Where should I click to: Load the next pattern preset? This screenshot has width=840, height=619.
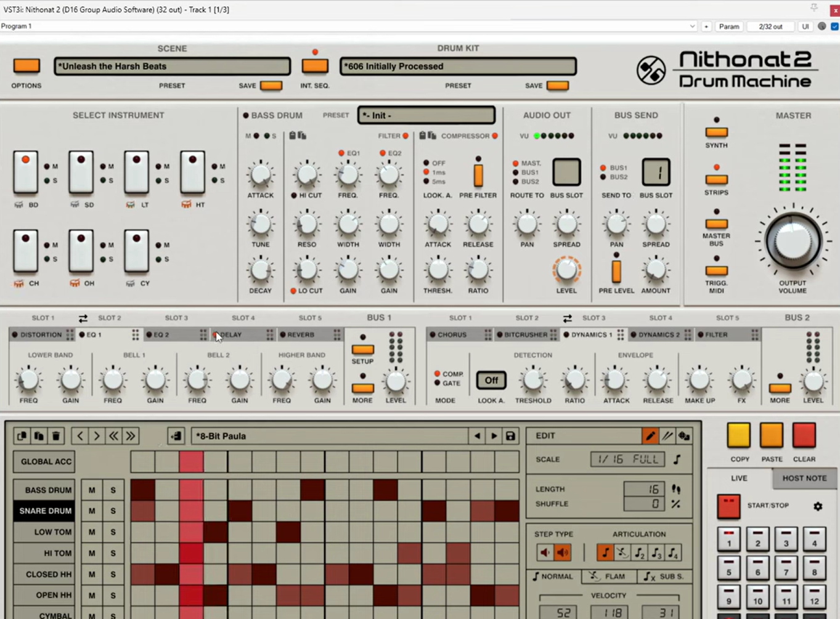[494, 436]
